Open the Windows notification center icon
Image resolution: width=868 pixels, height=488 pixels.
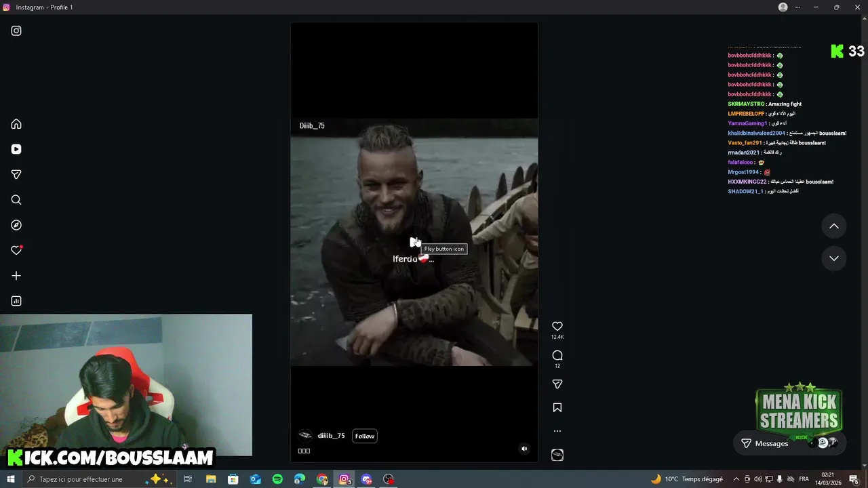(x=854, y=479)
